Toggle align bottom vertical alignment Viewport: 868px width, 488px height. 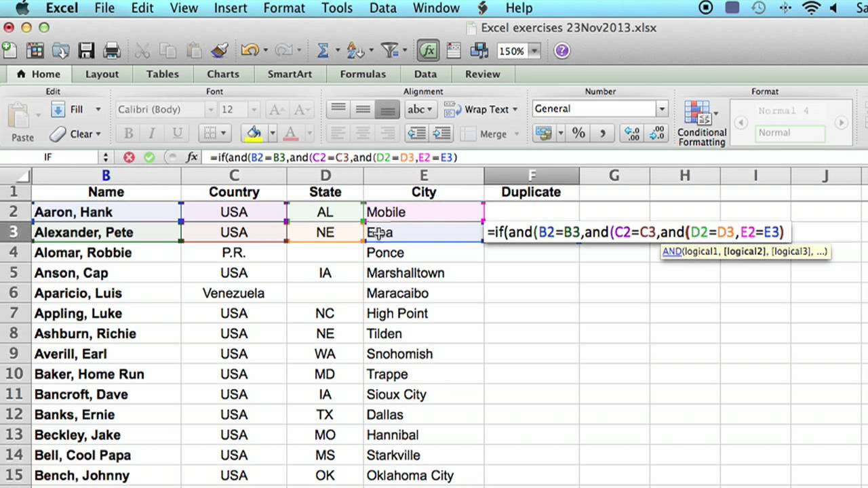click(387, 109)
